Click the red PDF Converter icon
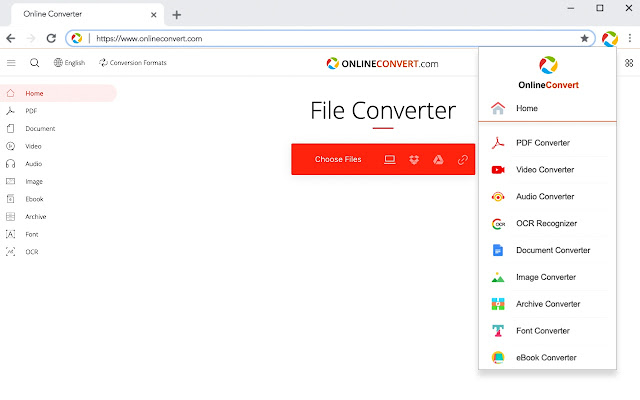This screenshot has width=640, height=400. 498,143
